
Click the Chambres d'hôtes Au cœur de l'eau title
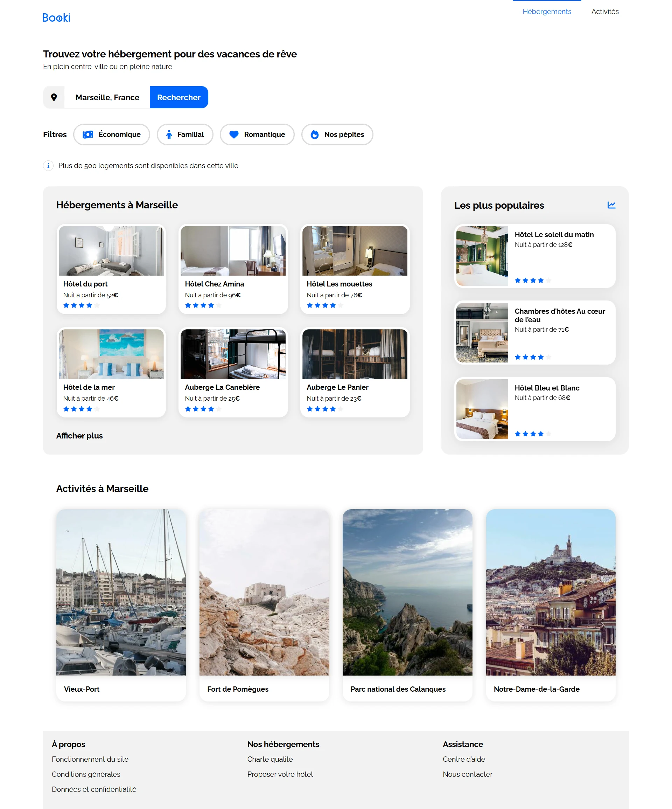[560, 316]
